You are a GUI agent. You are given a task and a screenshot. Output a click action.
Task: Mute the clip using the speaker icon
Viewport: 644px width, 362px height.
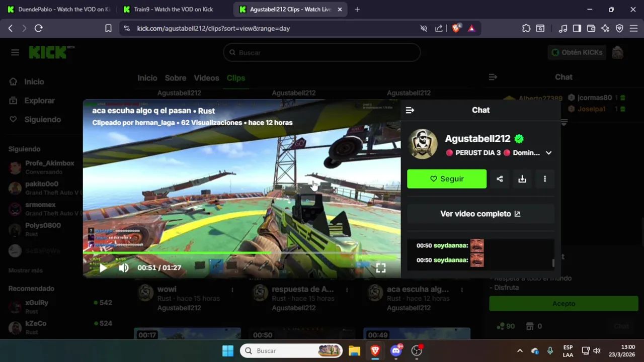point(123,268)
